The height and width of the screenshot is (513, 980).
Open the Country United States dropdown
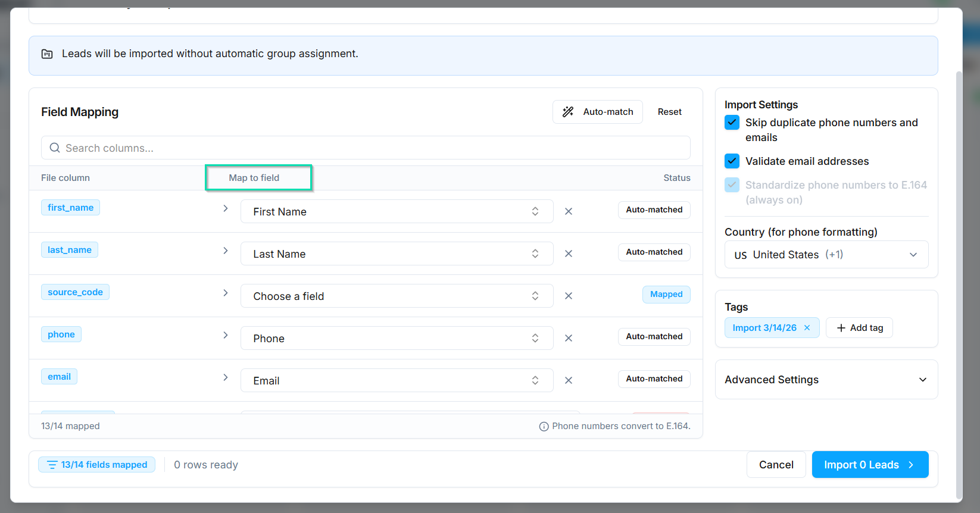tap(826, 255)
